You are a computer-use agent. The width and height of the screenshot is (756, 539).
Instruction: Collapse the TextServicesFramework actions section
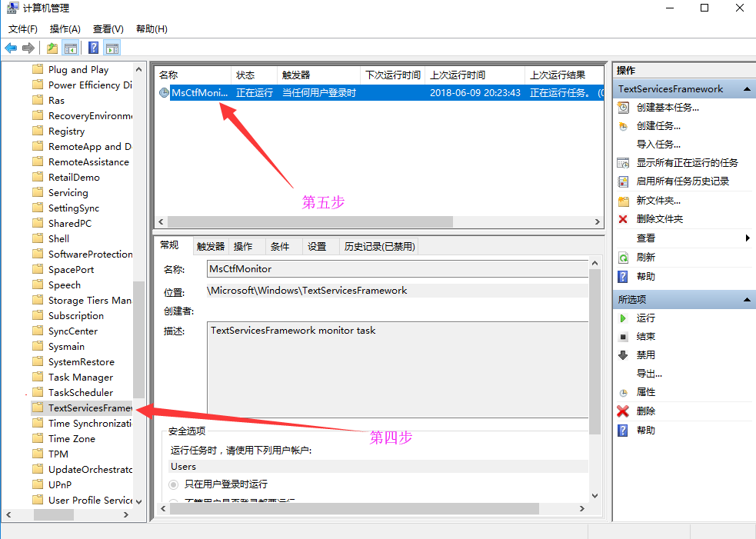click(747, 89)
